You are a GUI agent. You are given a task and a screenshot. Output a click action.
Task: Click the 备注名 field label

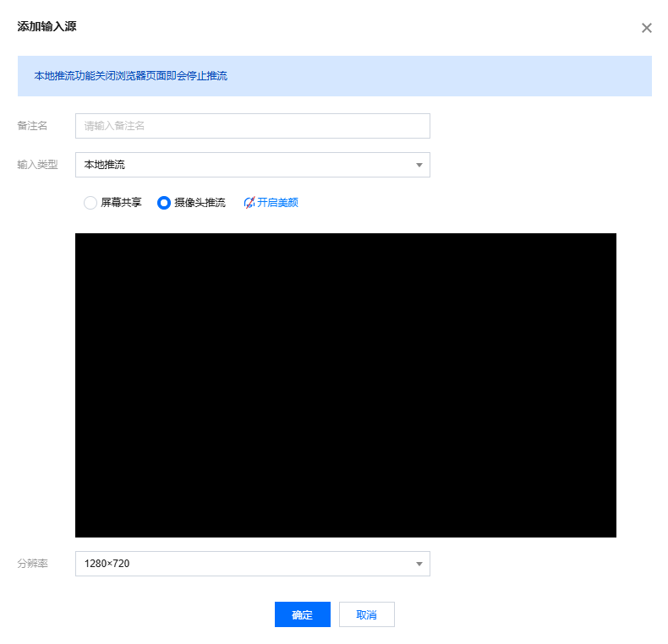32,126
